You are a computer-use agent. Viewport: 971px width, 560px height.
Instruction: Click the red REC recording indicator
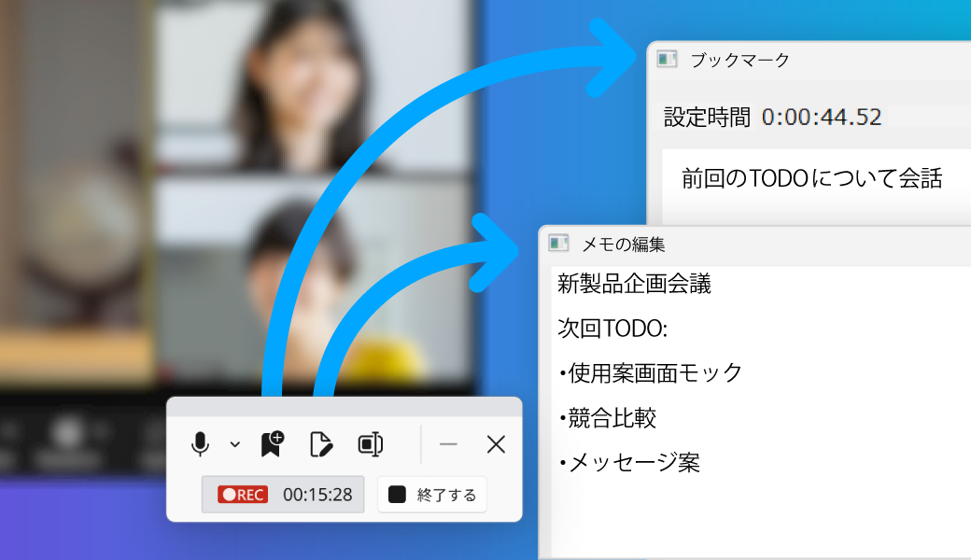click(x=242, y=495)
